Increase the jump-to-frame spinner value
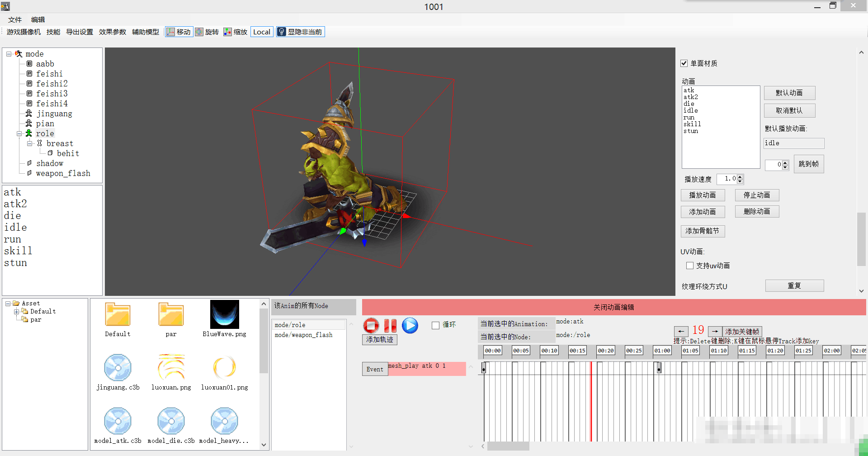This screenshot has height=456, width=868. pyautogui.click(x=785, y=162)
